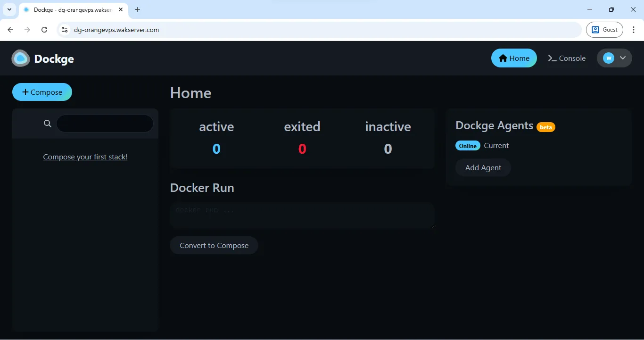The width and height of the screenshot is (644, 340).
Task: Open Chrome's three-dot menu
Action: 634,29
